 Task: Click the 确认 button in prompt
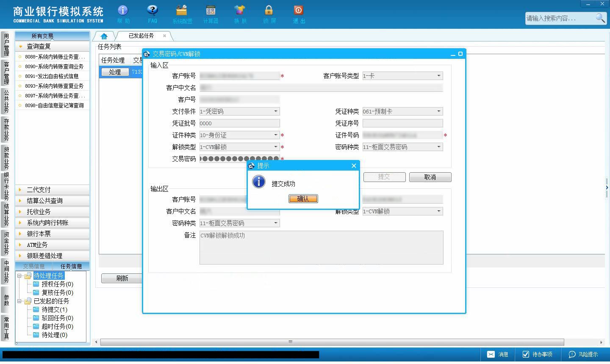click(x=303, y=199)
